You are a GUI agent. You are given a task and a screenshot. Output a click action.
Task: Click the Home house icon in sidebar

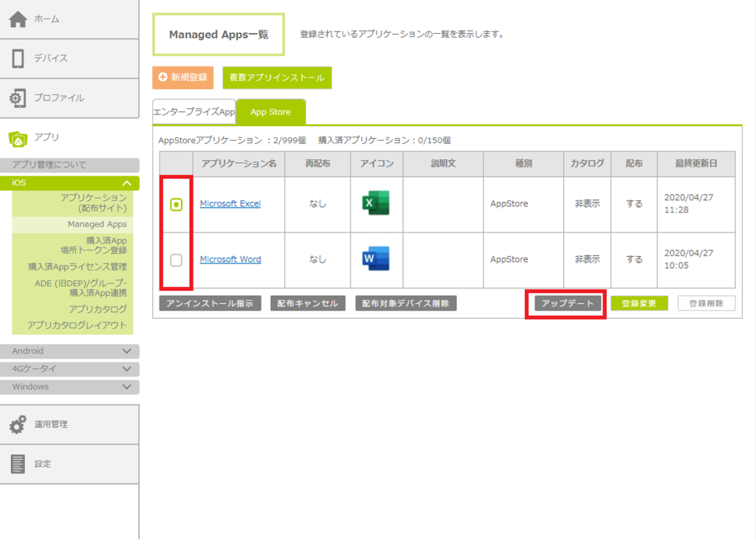point(18,19)
